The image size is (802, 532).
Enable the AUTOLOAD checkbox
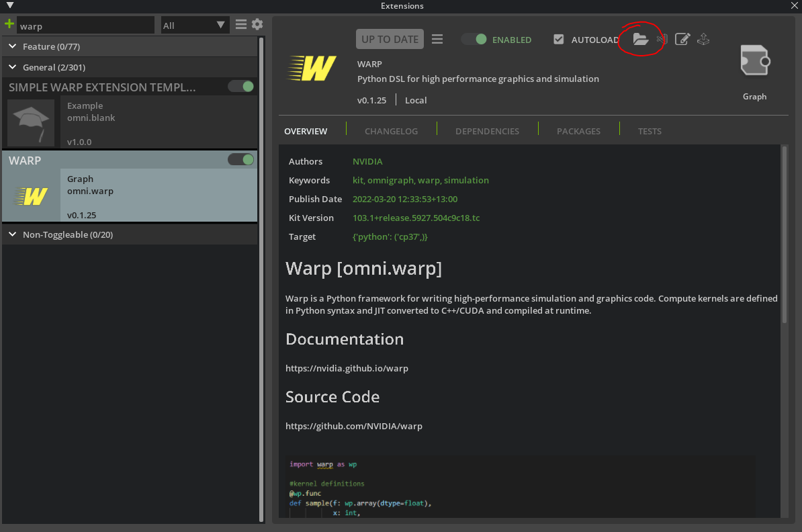click(559, 39)
